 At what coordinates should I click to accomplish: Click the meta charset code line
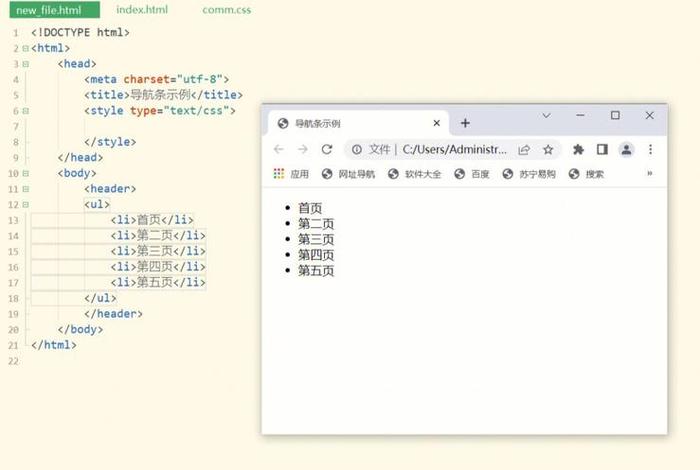(157, 79)
